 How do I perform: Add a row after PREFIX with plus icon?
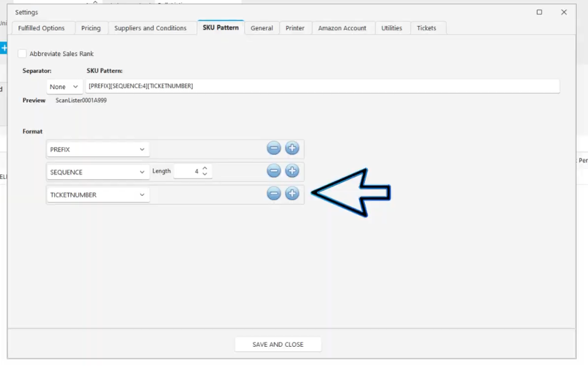click(x=292, y=148)
